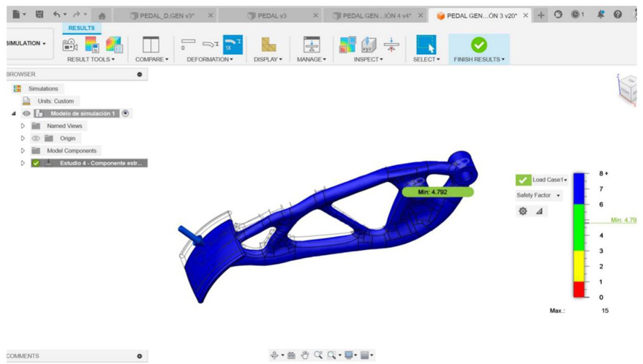
Task: Click the legend settings gear icon
Action: (523, 211)
